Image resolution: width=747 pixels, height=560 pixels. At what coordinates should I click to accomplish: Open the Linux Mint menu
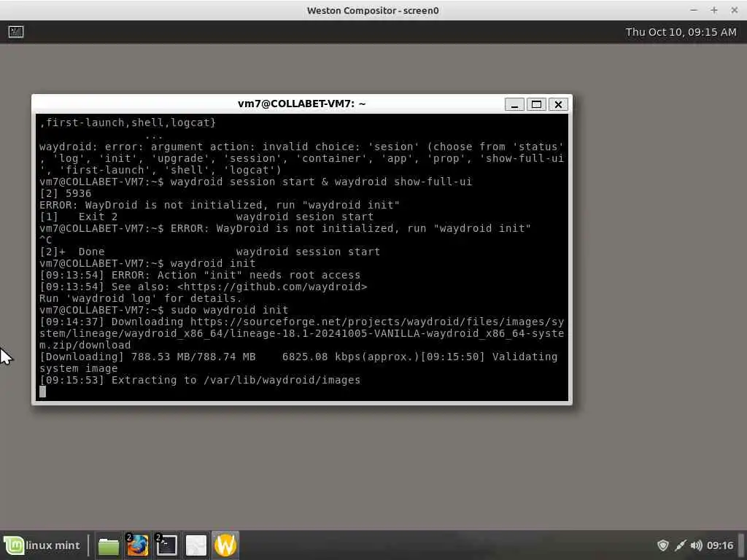pyautogui.click(x=42, y=545)
